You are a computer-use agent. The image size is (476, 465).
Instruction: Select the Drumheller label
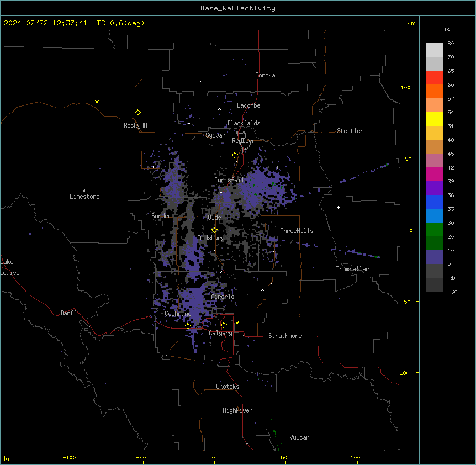click(352, 269)
